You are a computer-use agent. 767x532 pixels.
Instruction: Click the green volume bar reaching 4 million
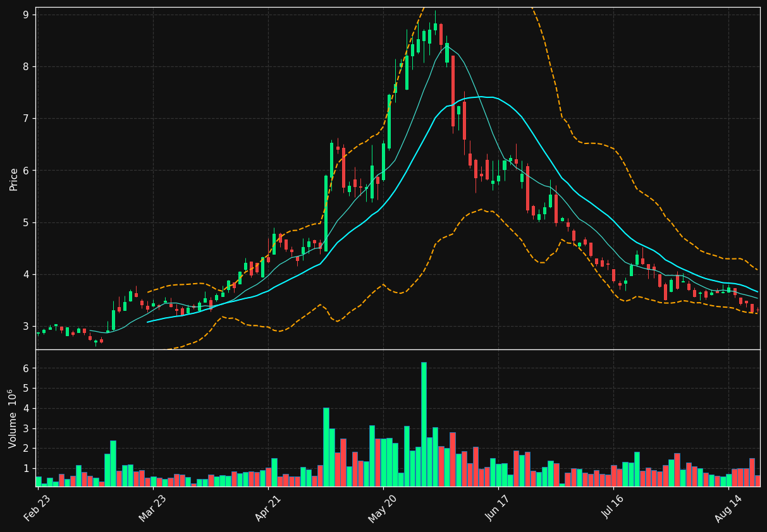[326, 447]
